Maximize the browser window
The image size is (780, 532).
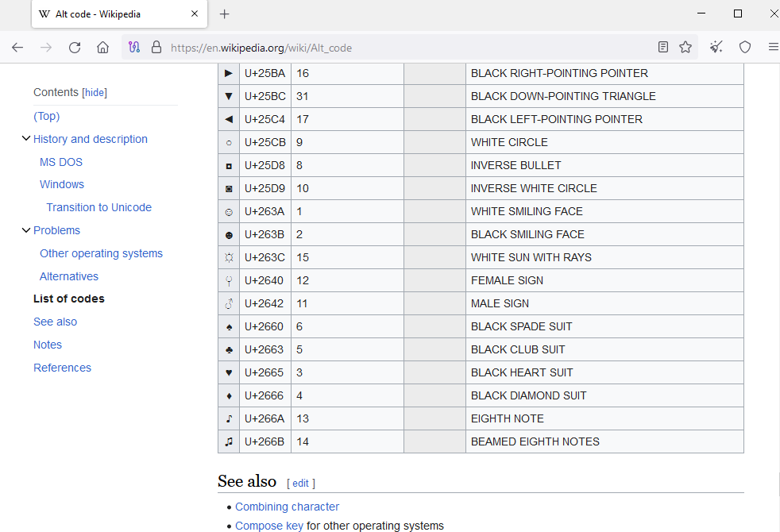[738, 13]
